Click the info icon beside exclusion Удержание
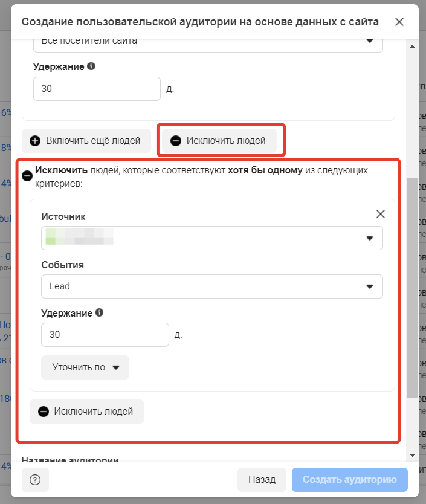 pyautogui.click(x=99, y=313)
